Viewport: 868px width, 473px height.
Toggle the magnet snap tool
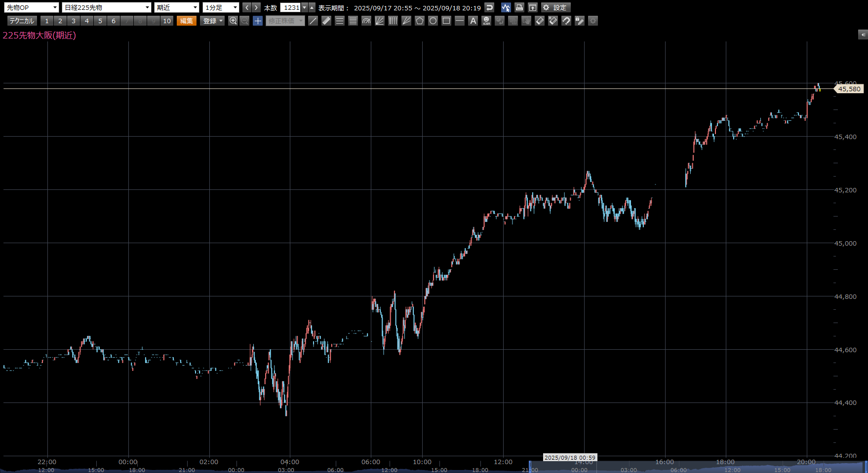point(566,21)
